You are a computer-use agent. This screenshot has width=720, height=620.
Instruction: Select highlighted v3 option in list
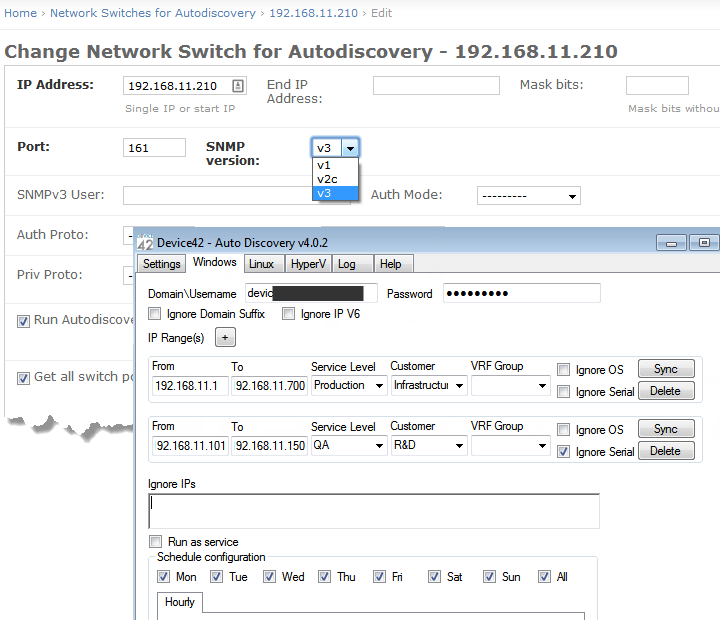(335, 193)
